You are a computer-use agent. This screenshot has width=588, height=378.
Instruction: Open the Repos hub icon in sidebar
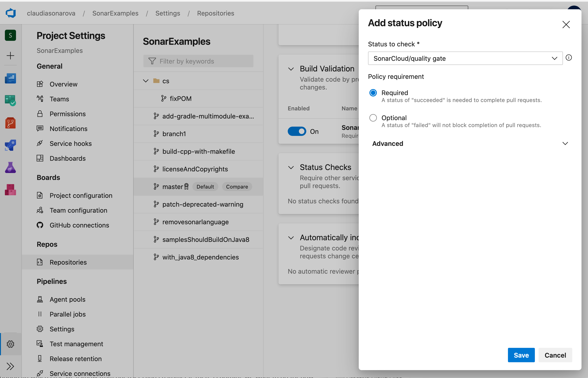tap(10, 123)
